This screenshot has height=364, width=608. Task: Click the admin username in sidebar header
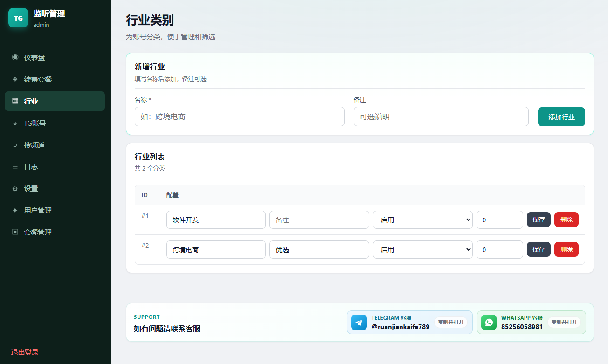click(x=41, y=25)
